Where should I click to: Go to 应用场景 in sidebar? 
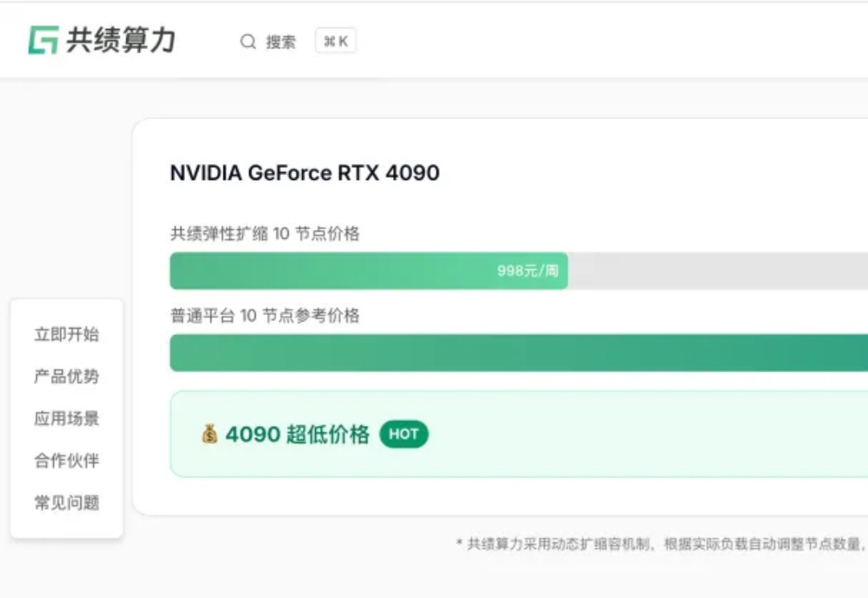pyautogui.click(x=67, y=419)
